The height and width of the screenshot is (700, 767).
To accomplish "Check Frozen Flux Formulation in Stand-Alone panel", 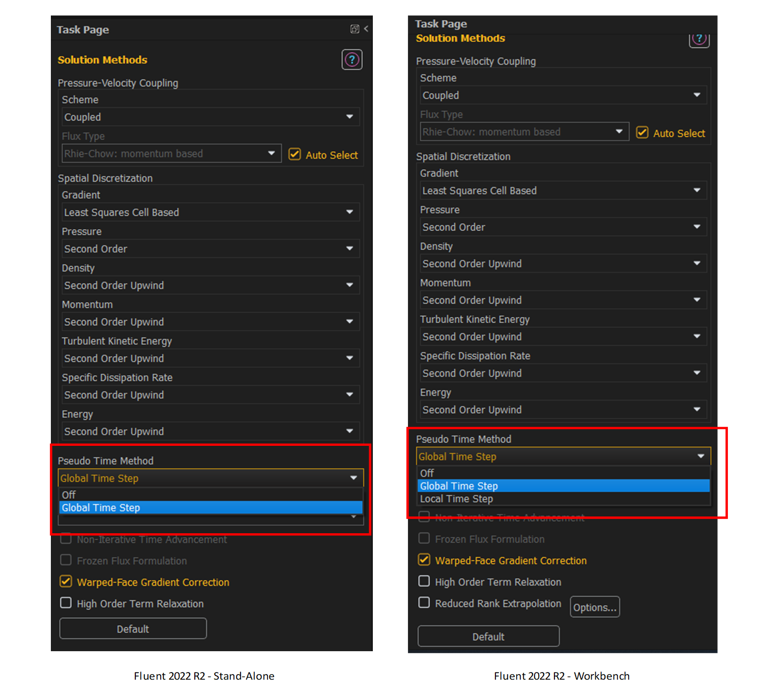I will coord(66,560).
